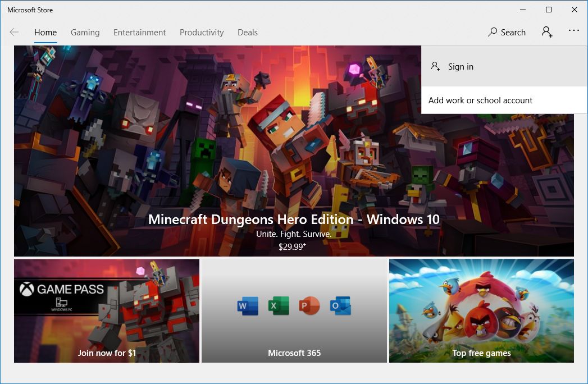The width and height of the screenshot is (588, 384).
Task: Choose Add work or school account
Action: [x=480, y=100]
